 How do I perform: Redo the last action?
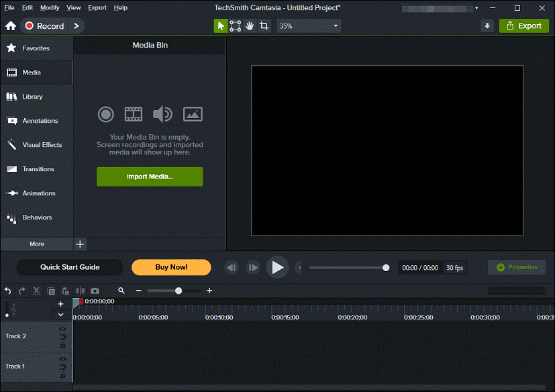tap(22, 291)
